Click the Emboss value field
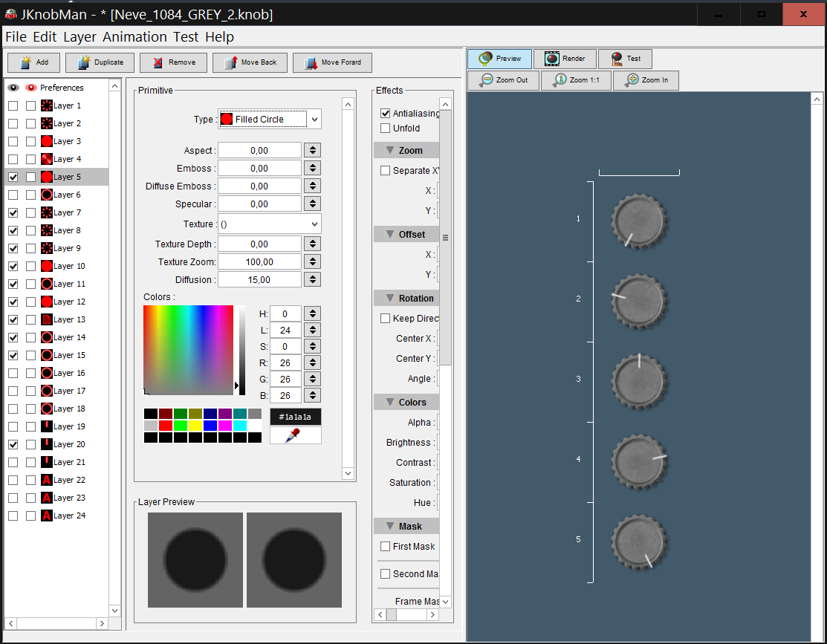Image resolution: width=827 pixels, height=644 pixels. (x=259, y=169)
